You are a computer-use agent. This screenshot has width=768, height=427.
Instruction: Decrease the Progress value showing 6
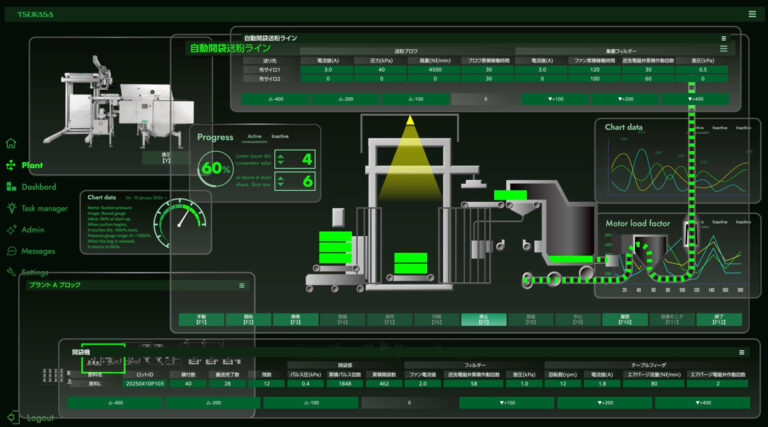tap(281, 185)
